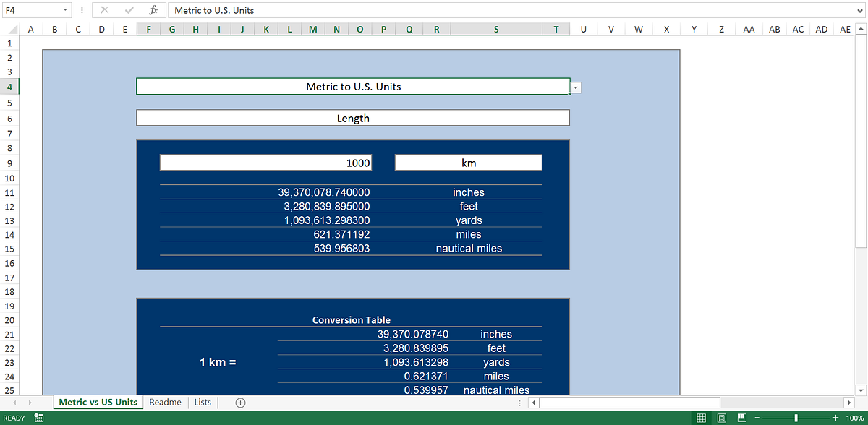Add a new sheet with plus icon

click(x=241, y=402)
